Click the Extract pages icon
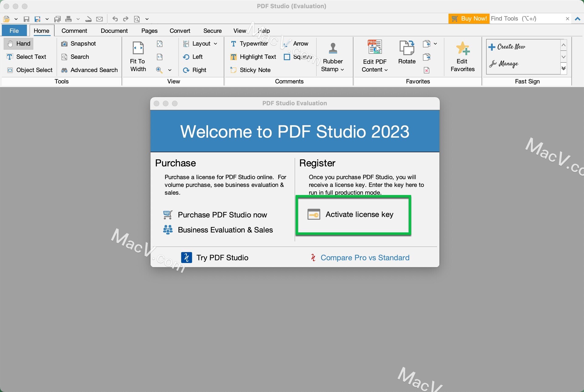Viewport: 584px width, 392px height. [x=426, y=57]
